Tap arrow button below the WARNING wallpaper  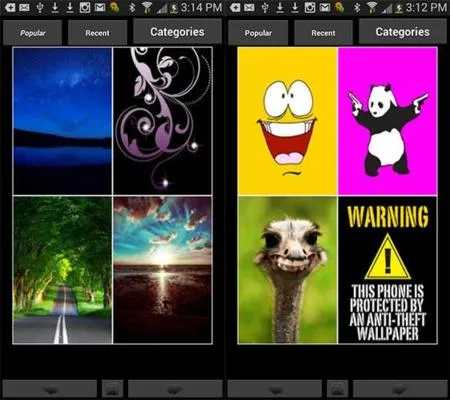click(400, 389)
